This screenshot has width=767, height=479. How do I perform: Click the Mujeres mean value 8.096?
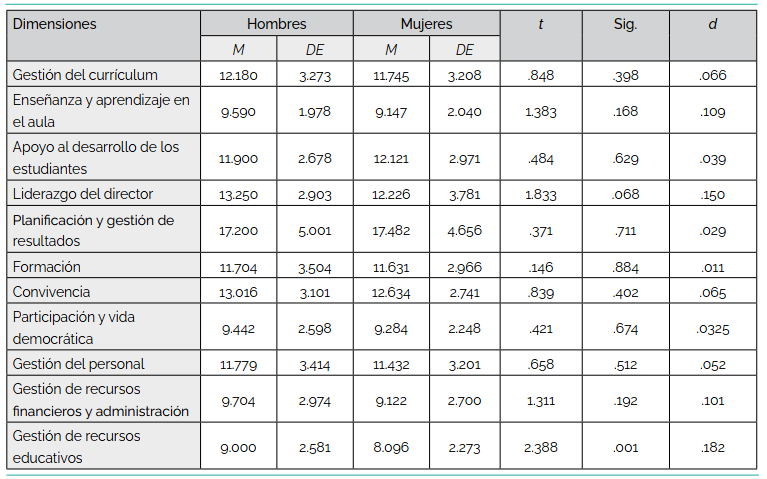[x=390, y=447]
